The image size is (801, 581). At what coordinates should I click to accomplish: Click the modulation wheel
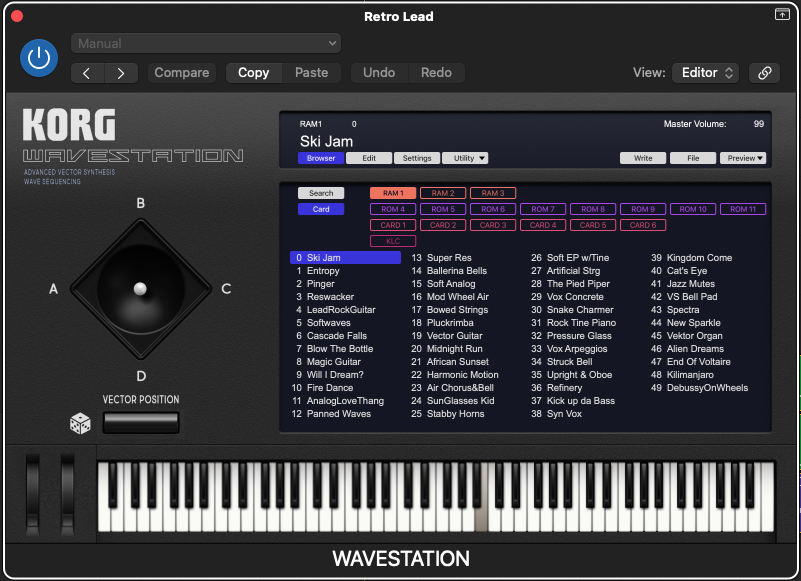[x=67, y=494]
